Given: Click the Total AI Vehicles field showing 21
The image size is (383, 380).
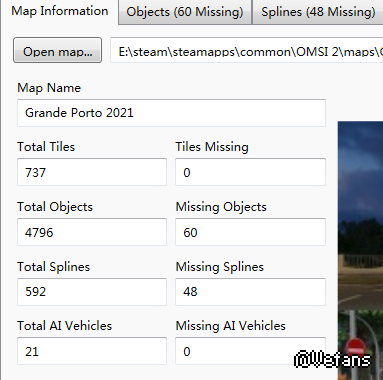Looking at the screenshot, I should [x=92, y=351].
